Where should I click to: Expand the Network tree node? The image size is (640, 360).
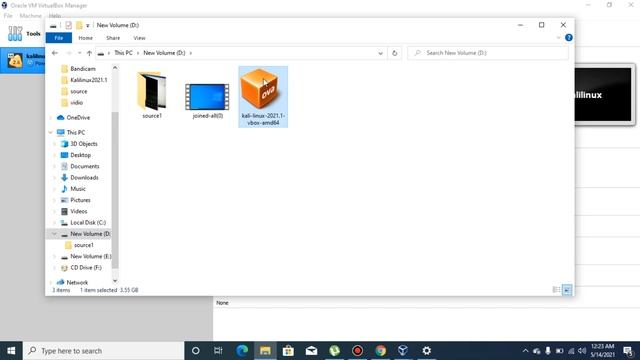point(51,282)
